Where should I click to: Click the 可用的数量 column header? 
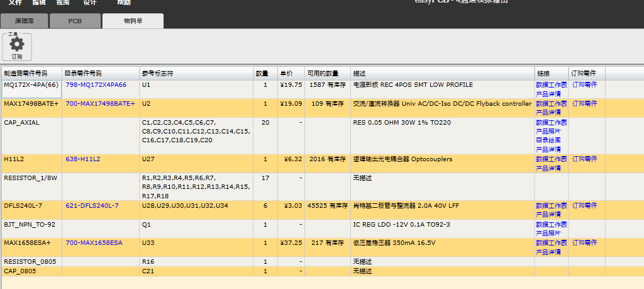click(x=328, y=74)
